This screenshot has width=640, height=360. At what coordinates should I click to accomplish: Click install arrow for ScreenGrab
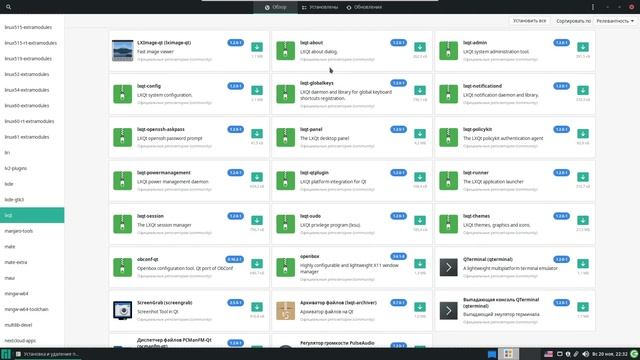(257, 307)
